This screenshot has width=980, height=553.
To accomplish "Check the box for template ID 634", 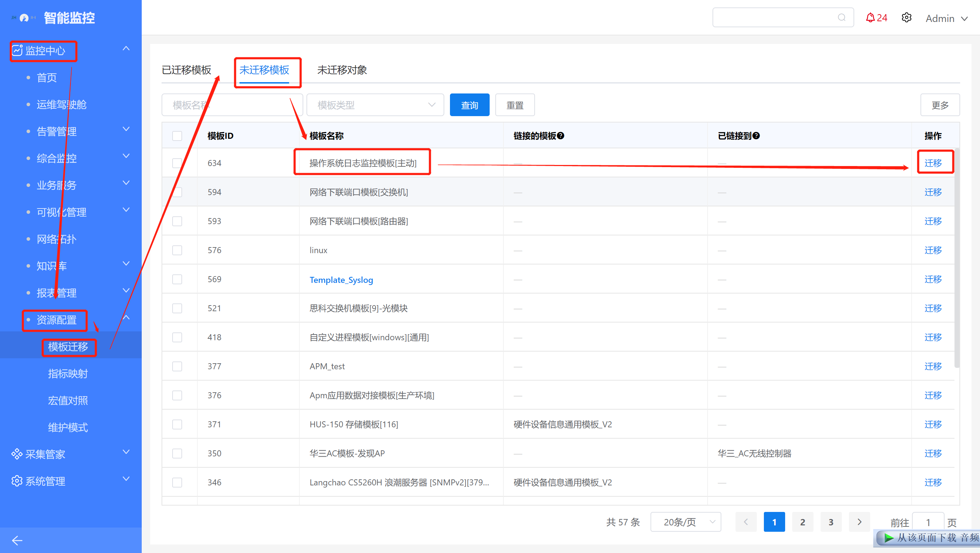I will pos(177,163).
